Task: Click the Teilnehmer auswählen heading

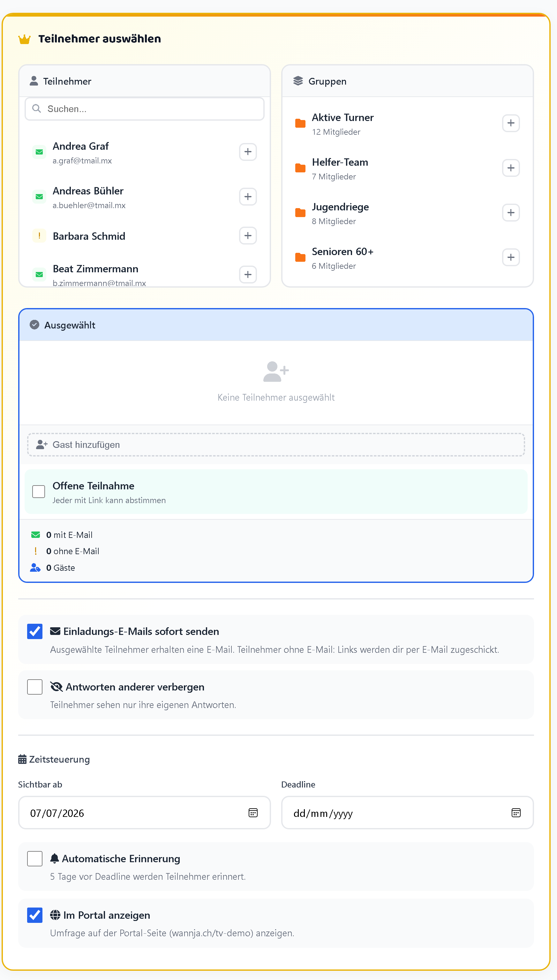Action: [x=100, y=39]
